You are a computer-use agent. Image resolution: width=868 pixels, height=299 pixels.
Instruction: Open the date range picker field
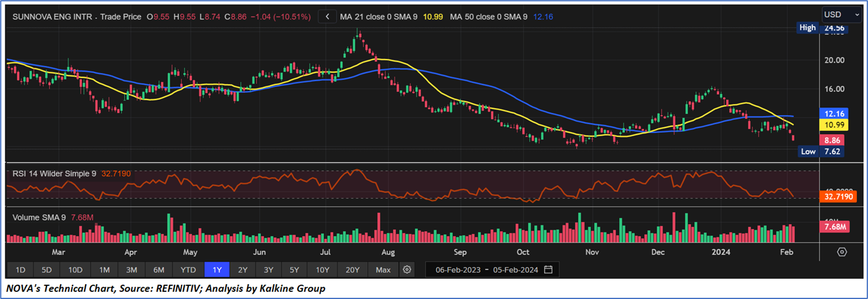click(492, 270)
